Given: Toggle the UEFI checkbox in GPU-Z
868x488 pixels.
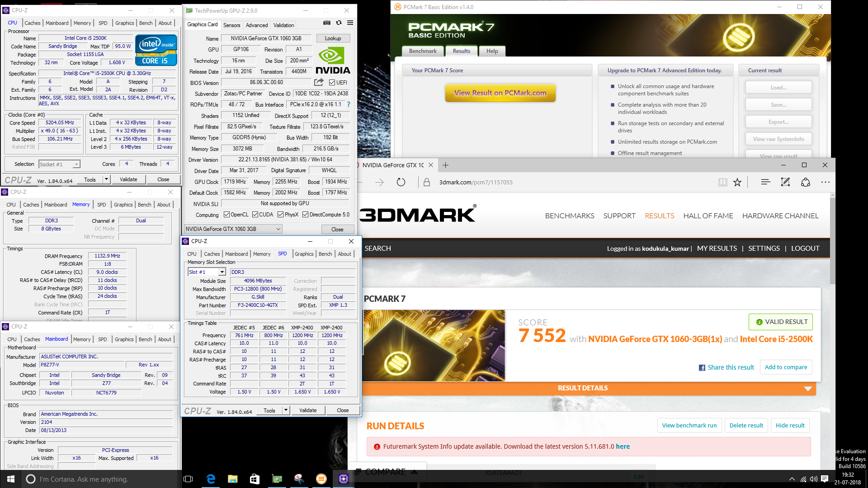Looking at the screenshot, I should pos(332,83).
